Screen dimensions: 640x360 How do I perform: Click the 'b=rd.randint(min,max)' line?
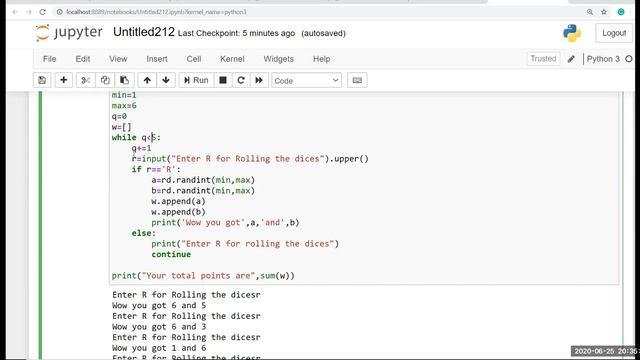[203, 191]
